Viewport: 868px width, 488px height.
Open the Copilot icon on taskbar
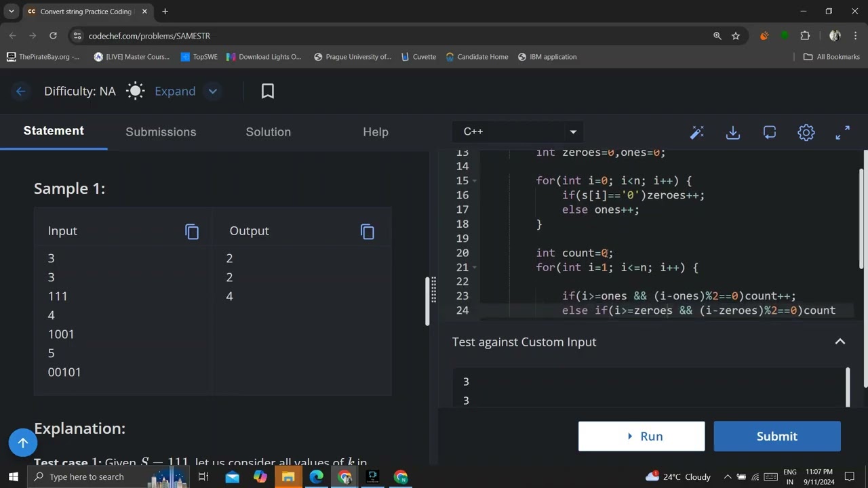[260, 476]
